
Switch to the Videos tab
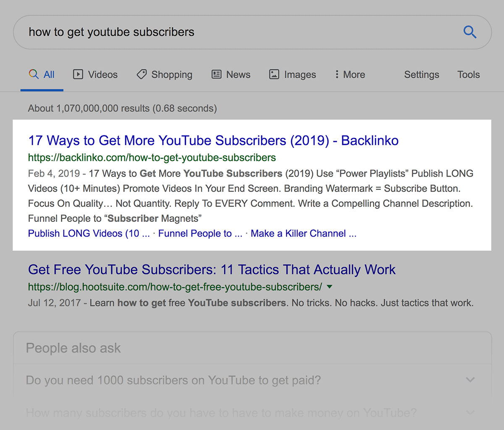tap(95, 74)
